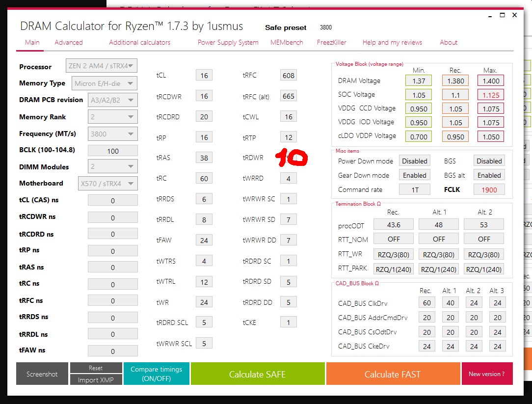
Task: Open Help and my reviews tab
Action: coord(392,42)
